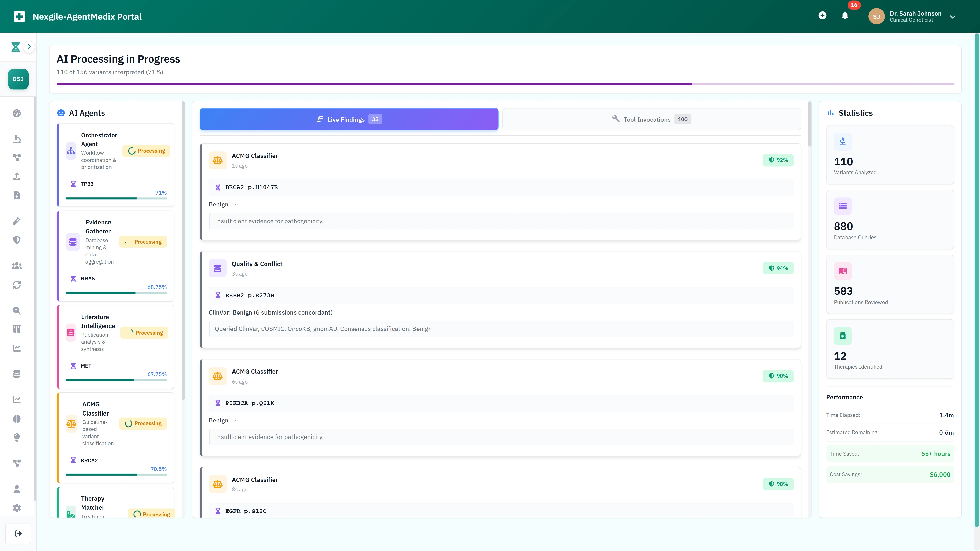Select the DSJ avatar badge in sidebar
The width and height of the screenshot is (980, 551).
click(18, 79)
